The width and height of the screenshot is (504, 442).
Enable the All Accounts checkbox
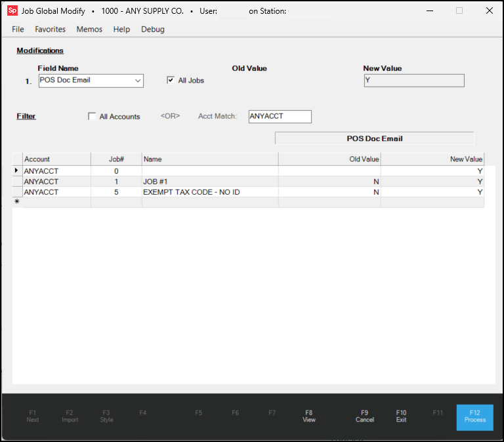coord(92,116)
